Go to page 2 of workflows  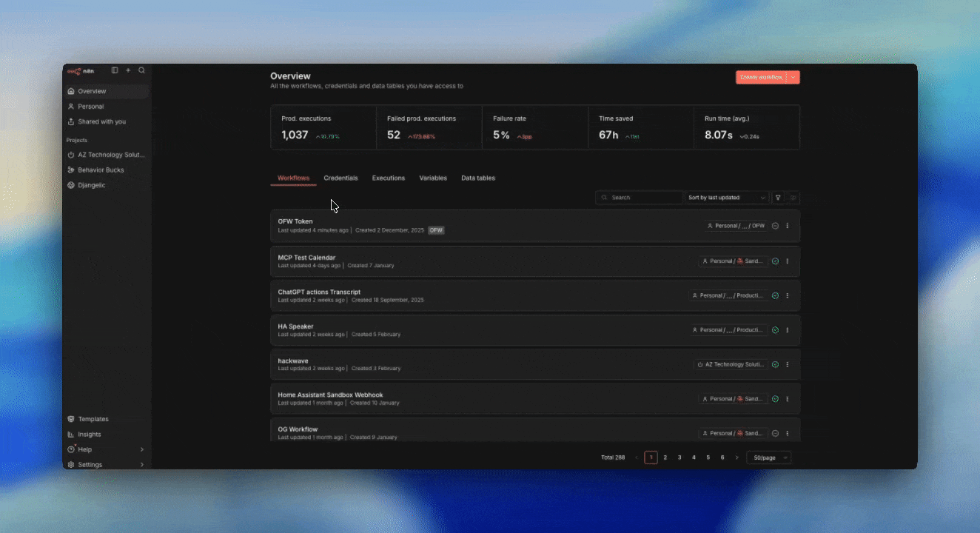coord(665,457)
